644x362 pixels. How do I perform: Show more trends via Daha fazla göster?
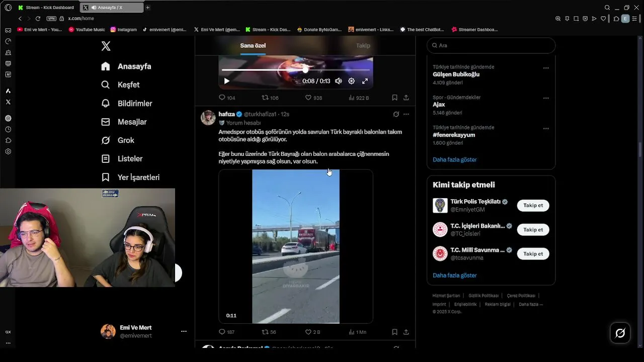click(x=455, y=159)
